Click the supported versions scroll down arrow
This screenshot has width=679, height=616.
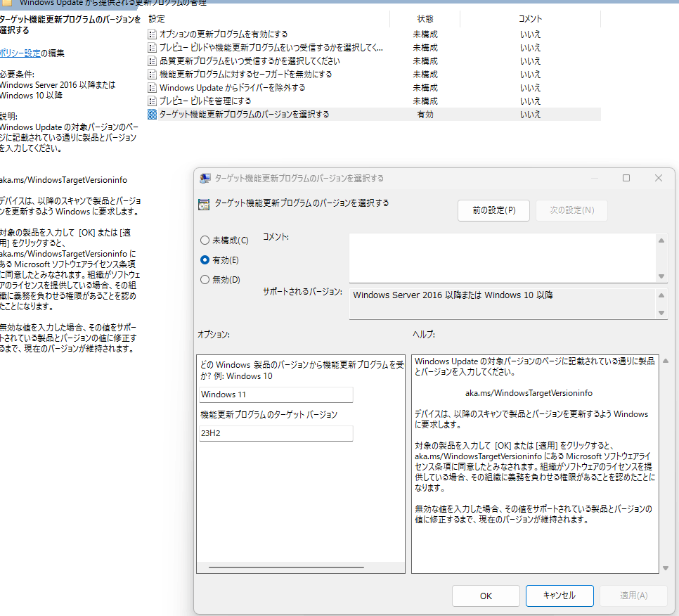(x=661, y=313)
